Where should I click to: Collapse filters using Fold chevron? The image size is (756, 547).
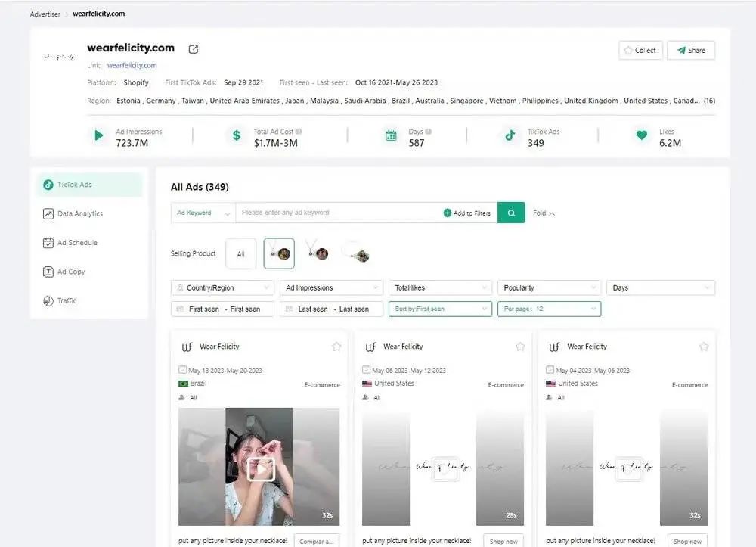coord(544,213)
